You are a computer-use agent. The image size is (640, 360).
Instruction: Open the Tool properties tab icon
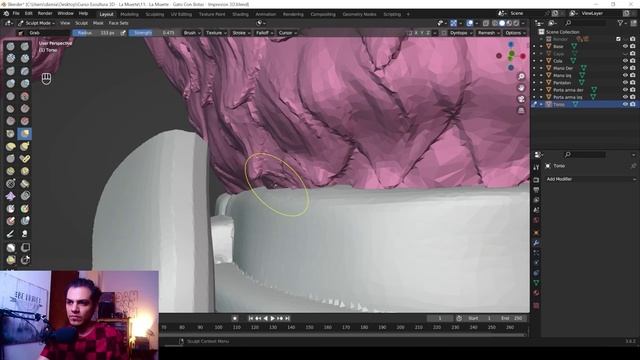point(536,167)
